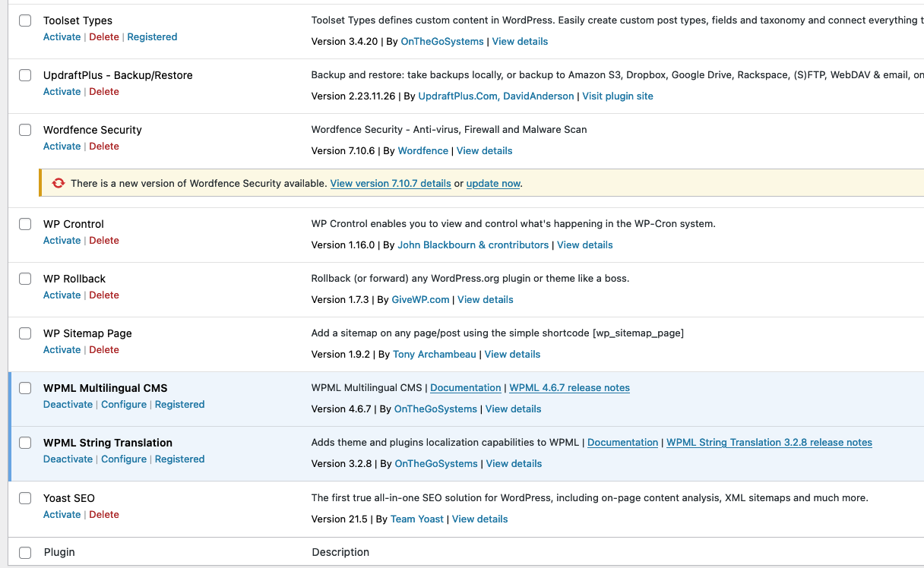Configure WPML String Translation
The width and height of the screenshot is (924, 568).
click(x=124, y=459)
